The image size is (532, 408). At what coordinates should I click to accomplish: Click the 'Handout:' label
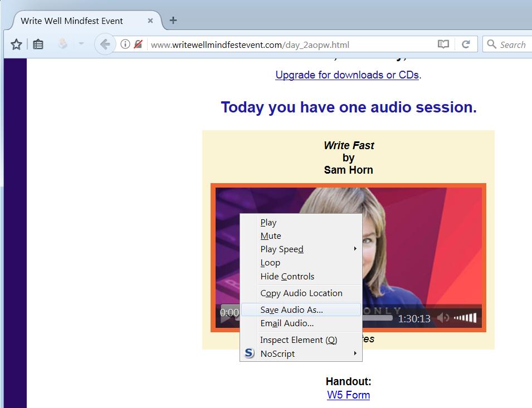pyautogui.click(x=349, y=381)
